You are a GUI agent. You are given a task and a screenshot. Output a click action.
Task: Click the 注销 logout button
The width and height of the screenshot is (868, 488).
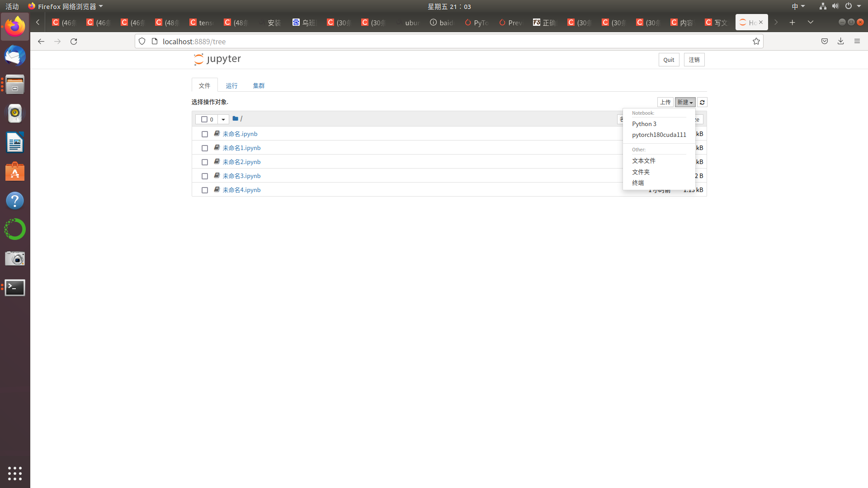[694, 60]
